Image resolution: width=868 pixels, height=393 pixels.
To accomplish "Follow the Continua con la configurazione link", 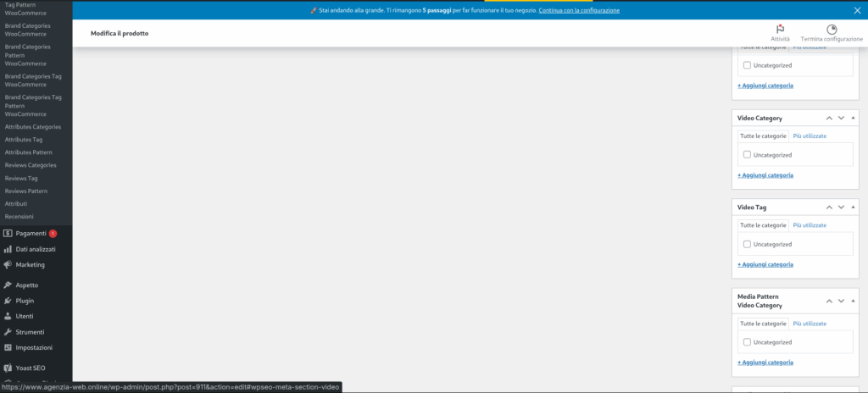I will click(x=578, y=10).
